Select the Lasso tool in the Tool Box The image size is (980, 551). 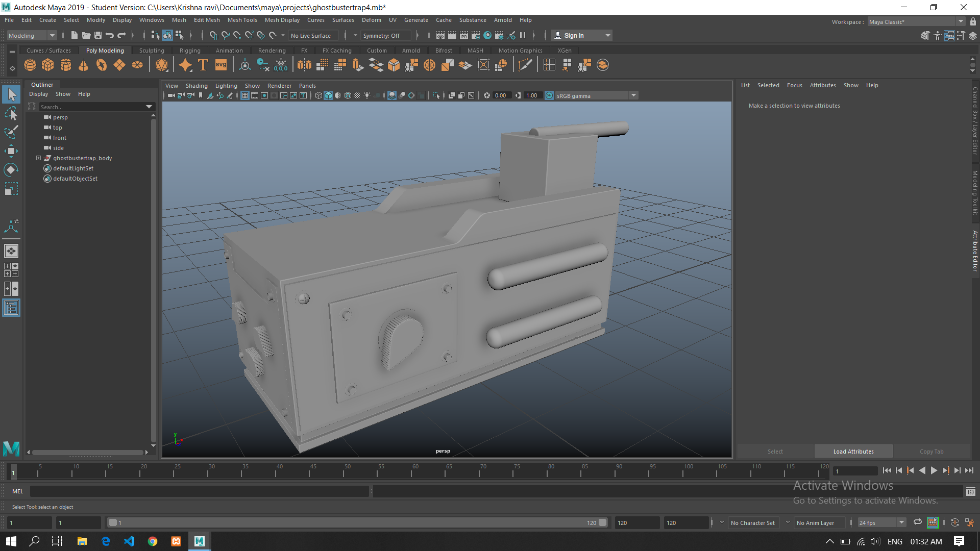click(x=11, y=113)
